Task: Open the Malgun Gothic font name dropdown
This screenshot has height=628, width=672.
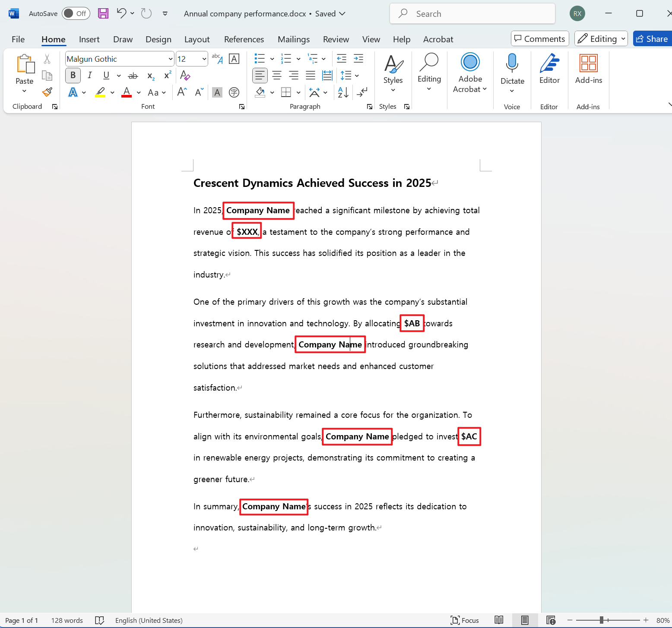Action: 170,59
